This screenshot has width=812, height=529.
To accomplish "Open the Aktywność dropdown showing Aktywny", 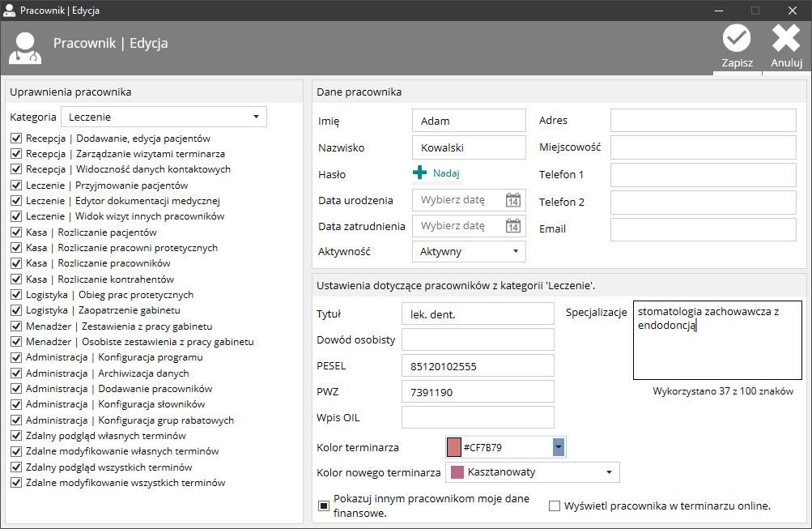I will click(470, 251).
